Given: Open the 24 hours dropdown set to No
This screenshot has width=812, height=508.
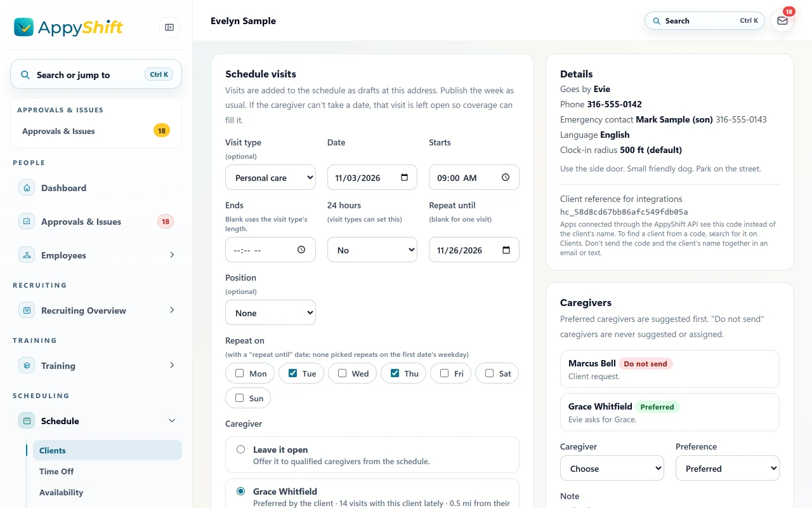Looking at the screenshot, I should (x=372, y=250).
